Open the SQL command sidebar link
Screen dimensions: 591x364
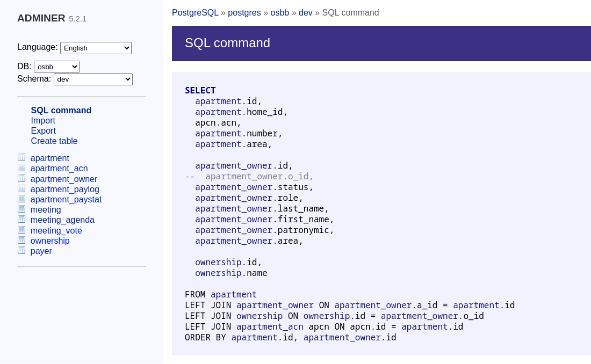coord(61,111)
